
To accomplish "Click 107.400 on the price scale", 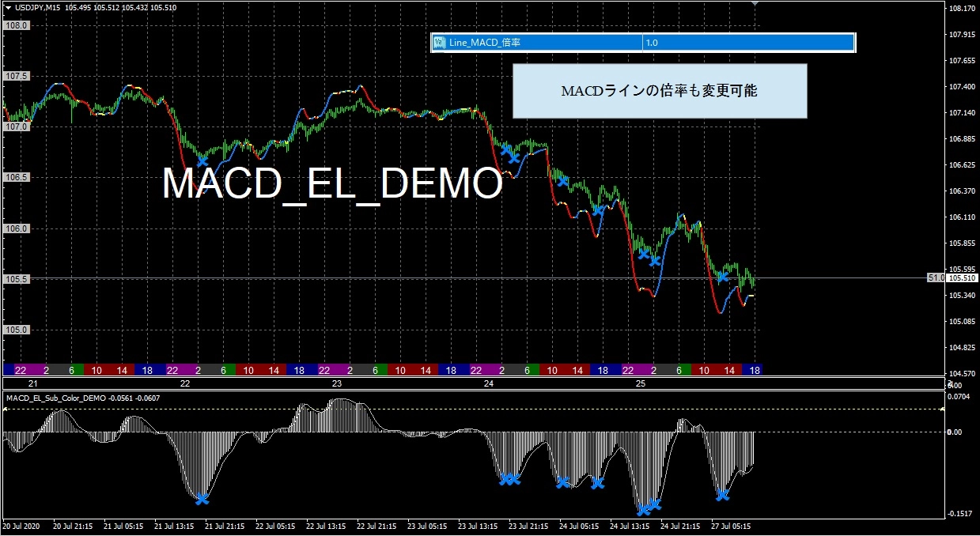I will click(x=963, y=87).
